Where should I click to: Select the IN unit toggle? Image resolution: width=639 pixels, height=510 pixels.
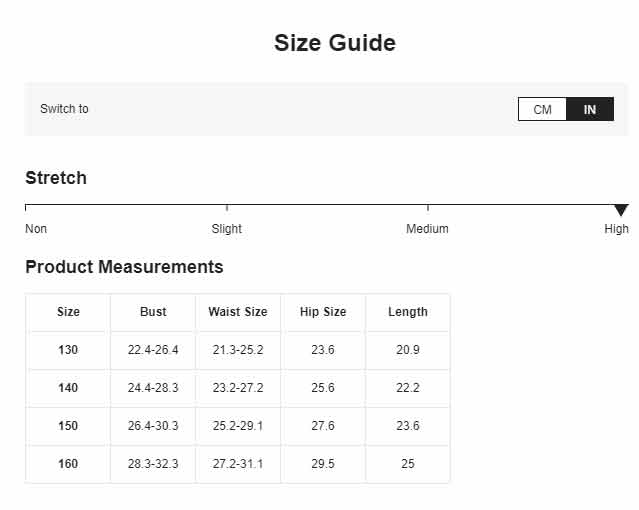(x=590, y=109)
